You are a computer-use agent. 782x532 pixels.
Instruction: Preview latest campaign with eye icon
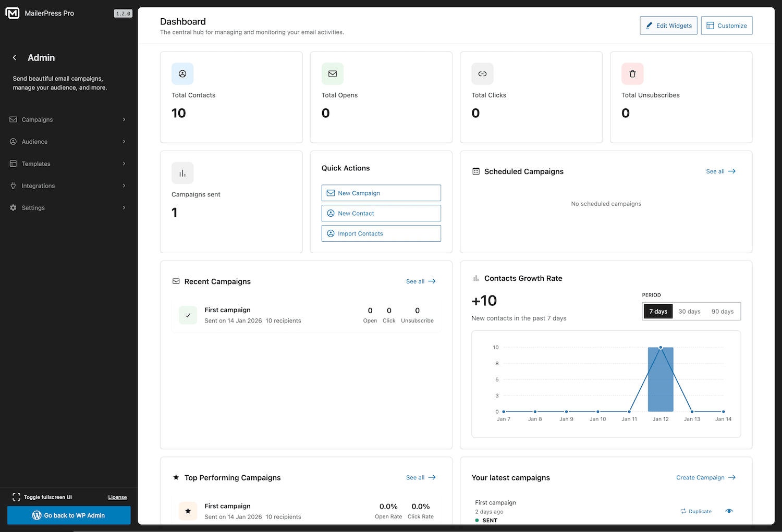pos(729,511)
